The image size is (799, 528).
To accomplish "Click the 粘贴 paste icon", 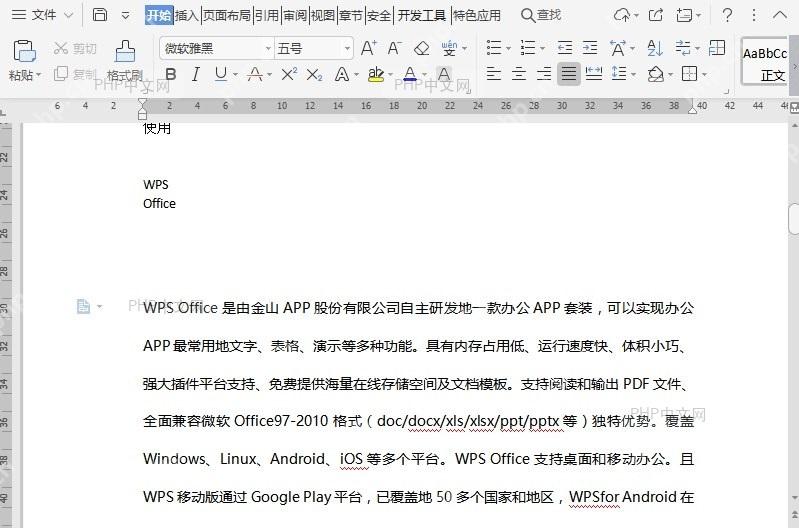I will point(24,51).
